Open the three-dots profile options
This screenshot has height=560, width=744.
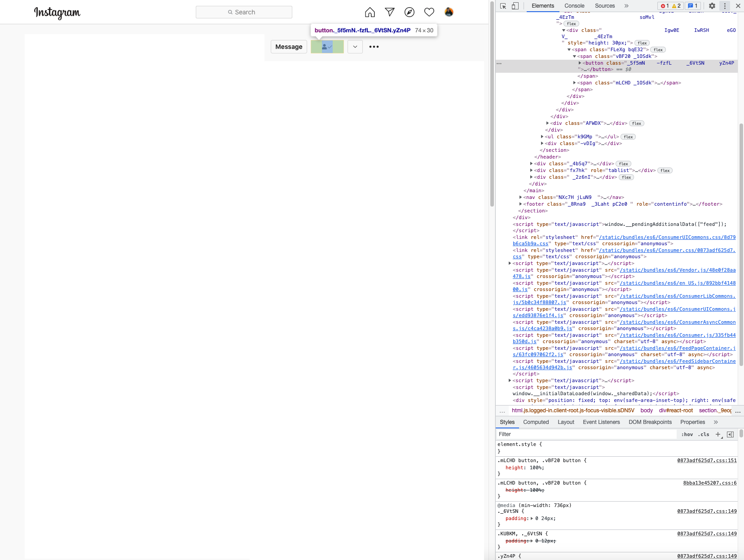(374, 47)
